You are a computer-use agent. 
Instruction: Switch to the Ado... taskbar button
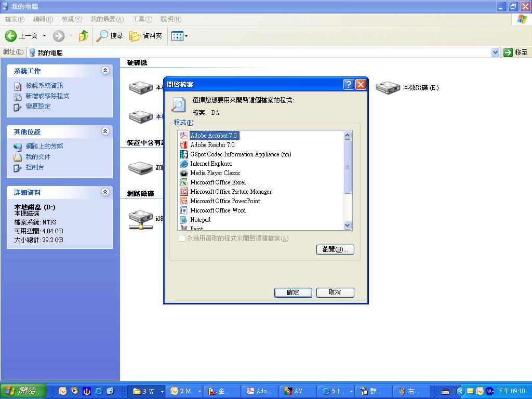[x=260, y=391]
